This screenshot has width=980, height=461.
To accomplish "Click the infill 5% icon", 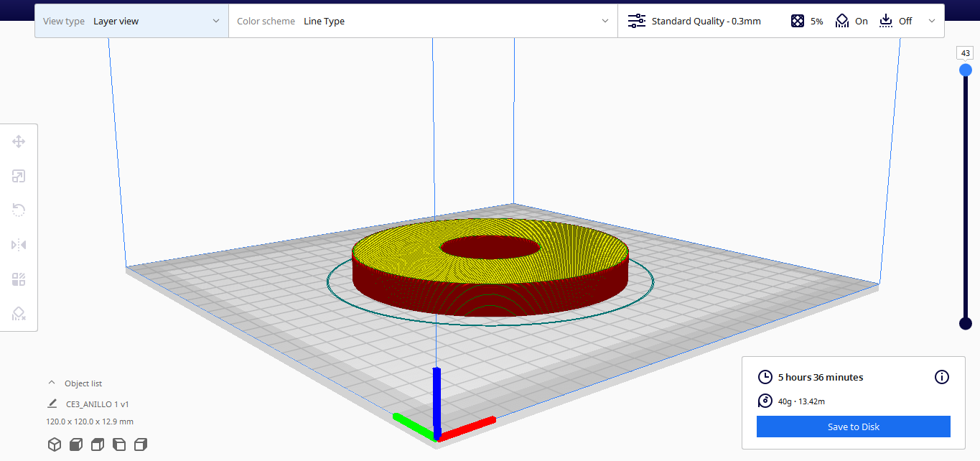I will tap(798, 21).
